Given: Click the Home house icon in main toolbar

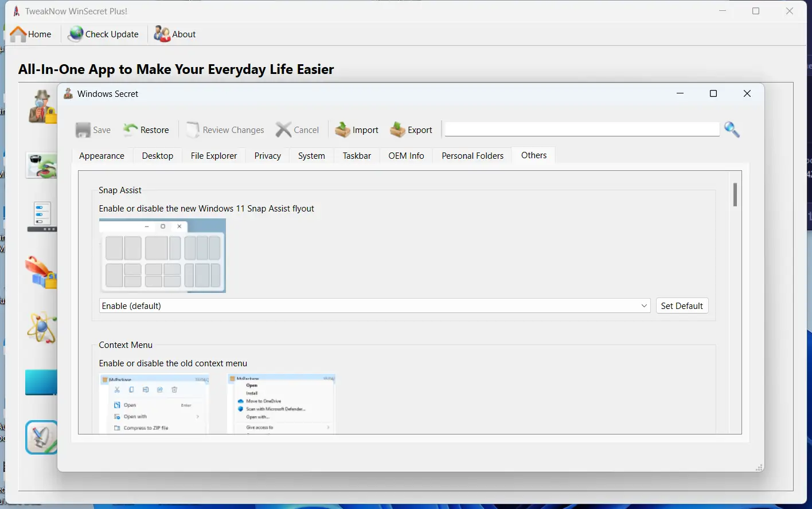Looking at the screenshot, I should click(18, 34).
